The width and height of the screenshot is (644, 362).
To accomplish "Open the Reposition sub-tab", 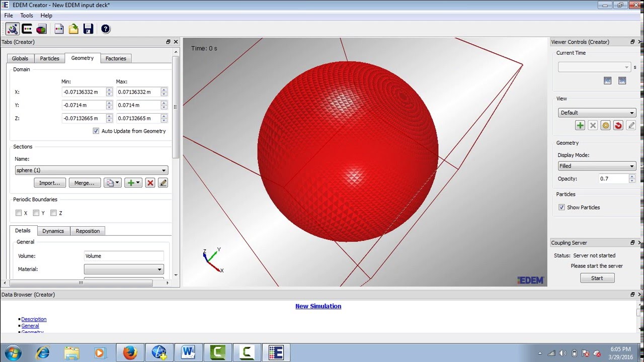I will pos(88,231).
